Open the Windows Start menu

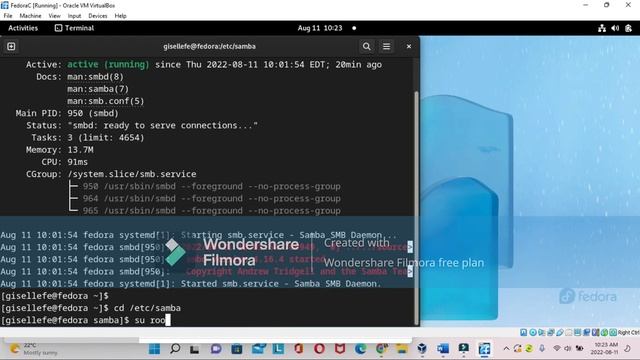coord(154,349)
